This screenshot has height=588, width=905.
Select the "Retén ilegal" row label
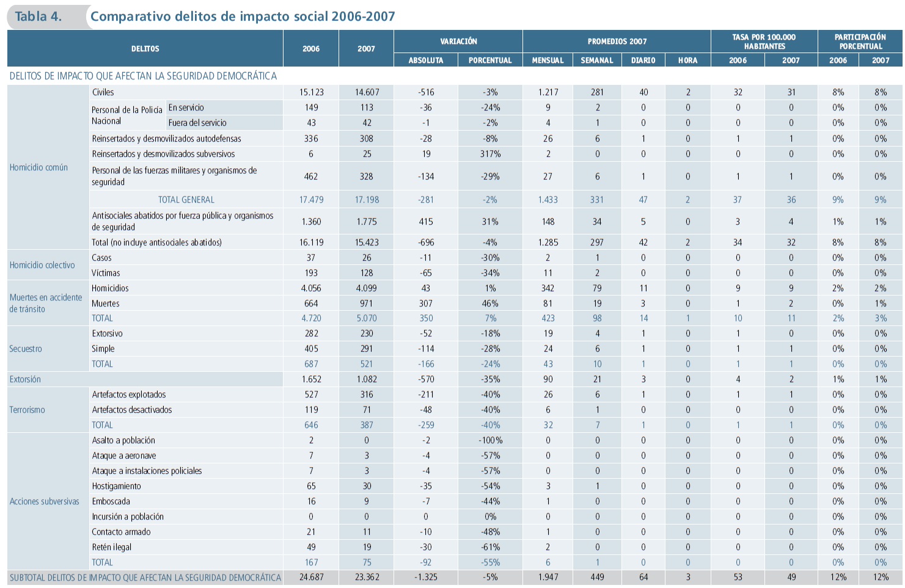pyautogui.click(x=112, y=547)
